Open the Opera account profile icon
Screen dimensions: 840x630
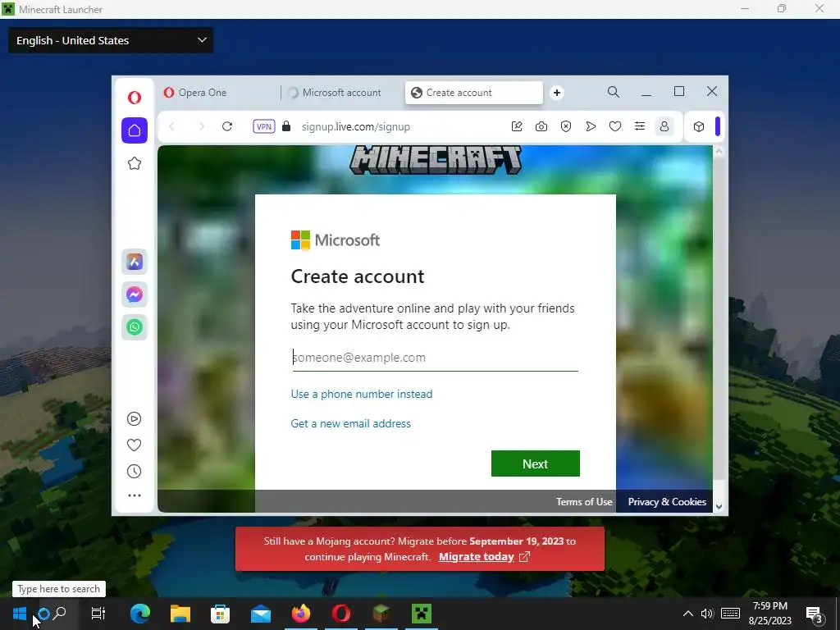click(x=664, y=126)
